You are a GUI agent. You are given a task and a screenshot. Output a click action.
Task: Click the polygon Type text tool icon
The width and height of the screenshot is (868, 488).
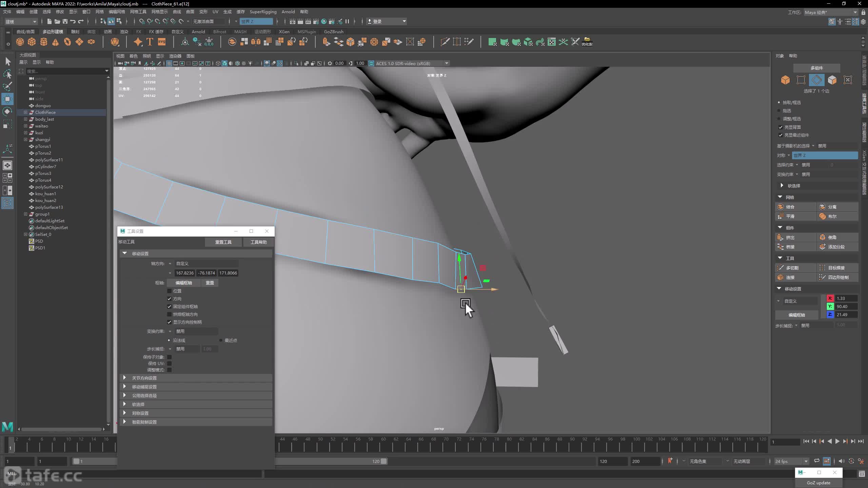tap(150, 42)
